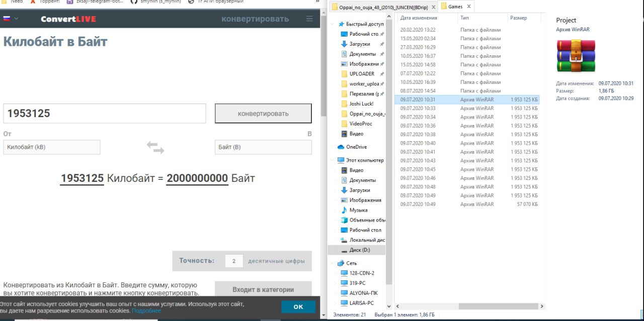Click the Диск (D:) drive icon
Screen dimensions: 644x321
click(x=344, y=250)
